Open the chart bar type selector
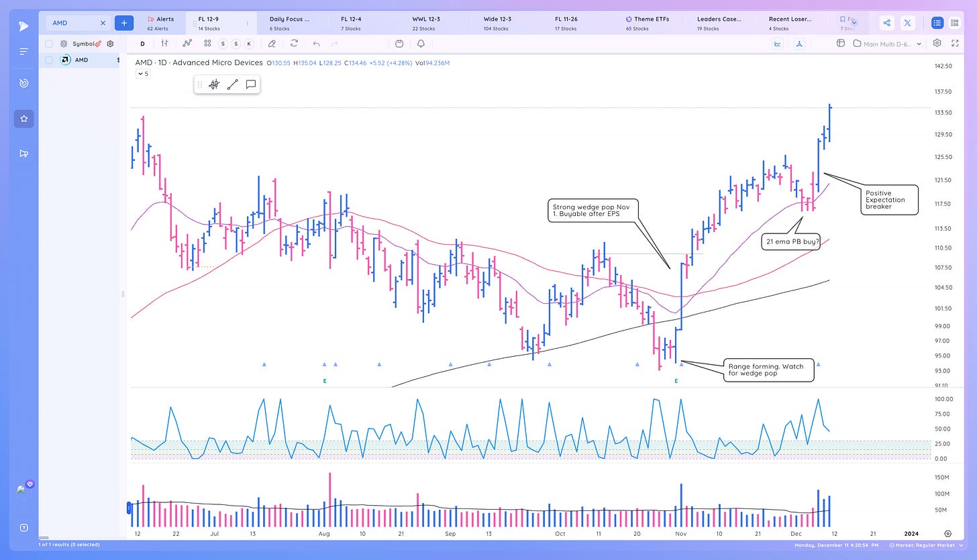The image size is (977, 560). click(164, 44)
